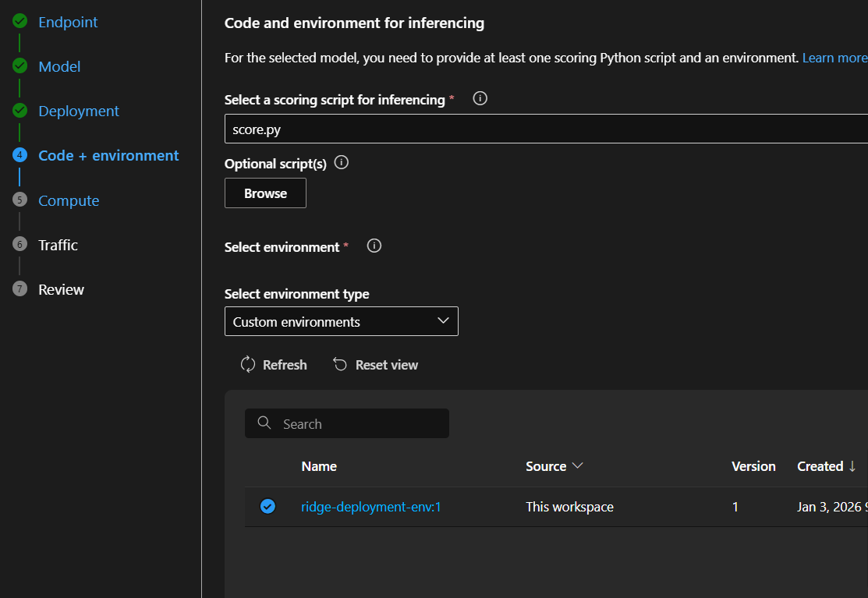Deselect the ridge-deployment-env:1 row checkbox

click(x=267, y=507)
